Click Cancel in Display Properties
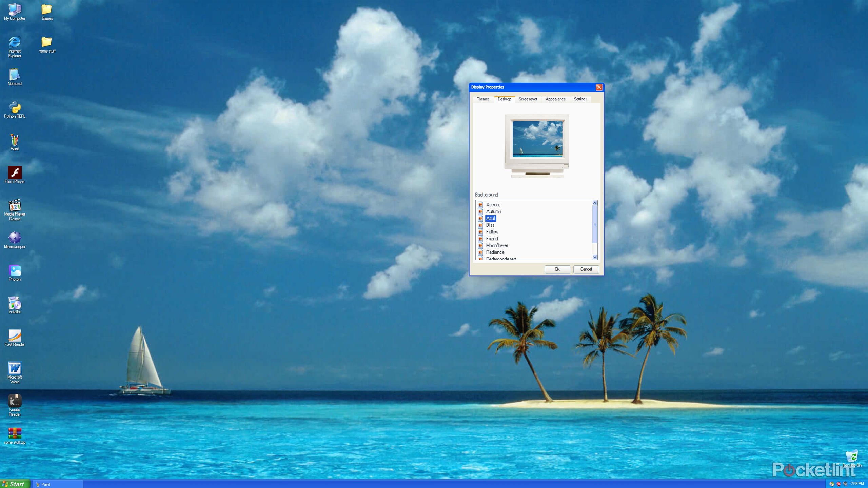This screenshot has height=488, width=868. [x=586, y=269]
